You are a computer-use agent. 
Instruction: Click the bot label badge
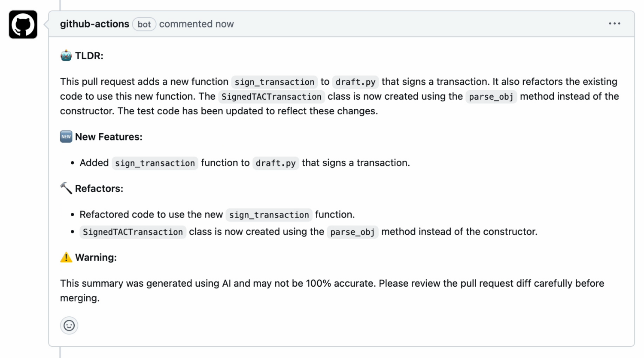(x=144, y=24)
